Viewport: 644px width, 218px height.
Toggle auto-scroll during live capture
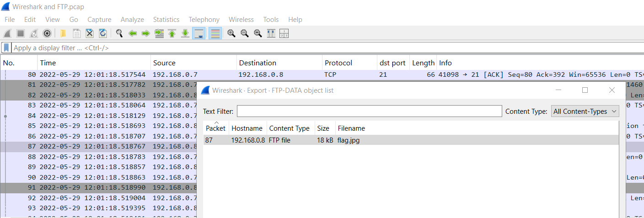pyautogui.click(x=199, y=33)
